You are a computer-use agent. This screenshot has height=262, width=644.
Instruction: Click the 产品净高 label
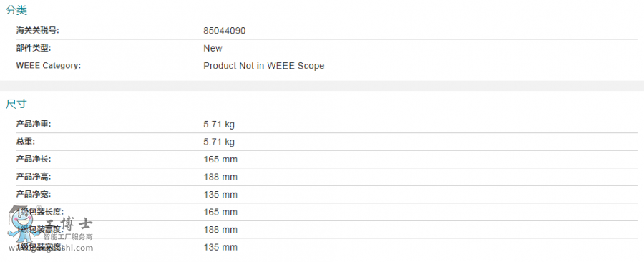point(33,177)
